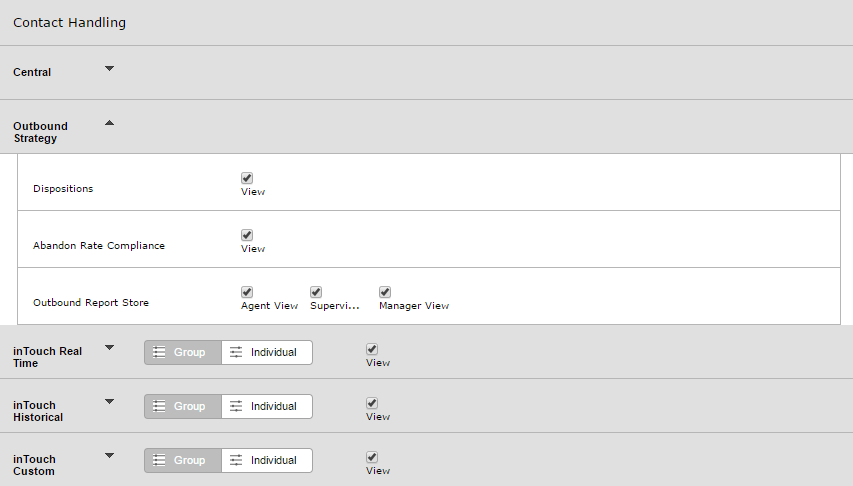Viewport: 853px width, 486px height.
Task: Uncheck Dispositions View checkbox
Action: pos(247,178)
